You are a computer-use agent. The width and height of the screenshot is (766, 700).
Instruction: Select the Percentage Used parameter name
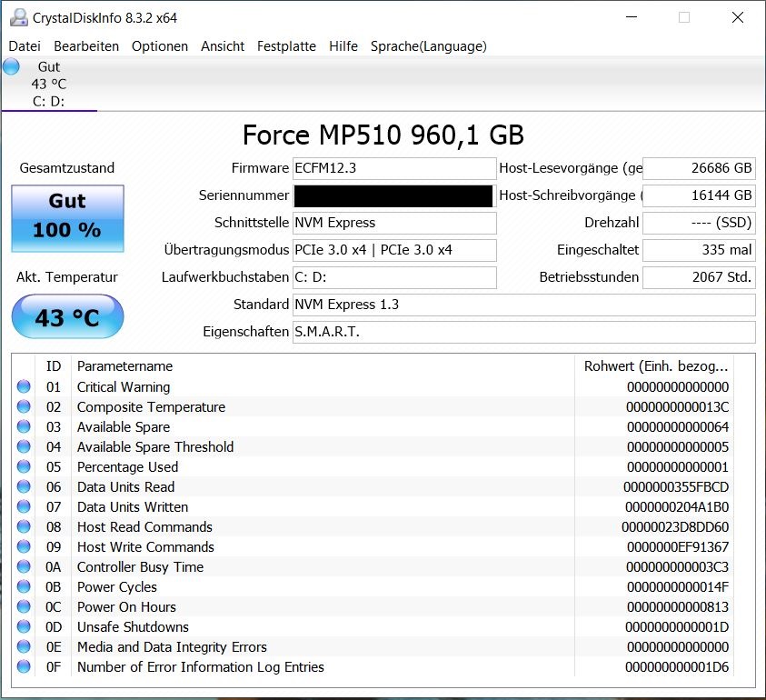point(127,467)
